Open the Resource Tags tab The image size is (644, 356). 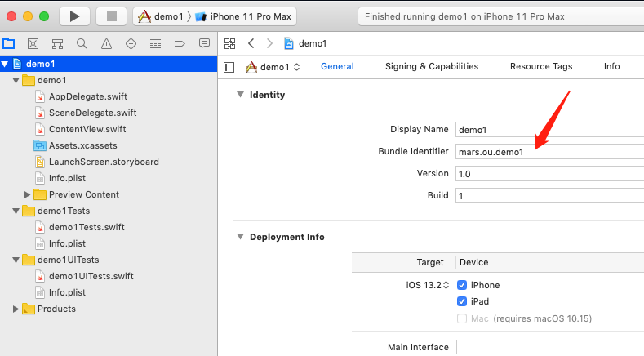pyautogui.click(x=541, y=67)
